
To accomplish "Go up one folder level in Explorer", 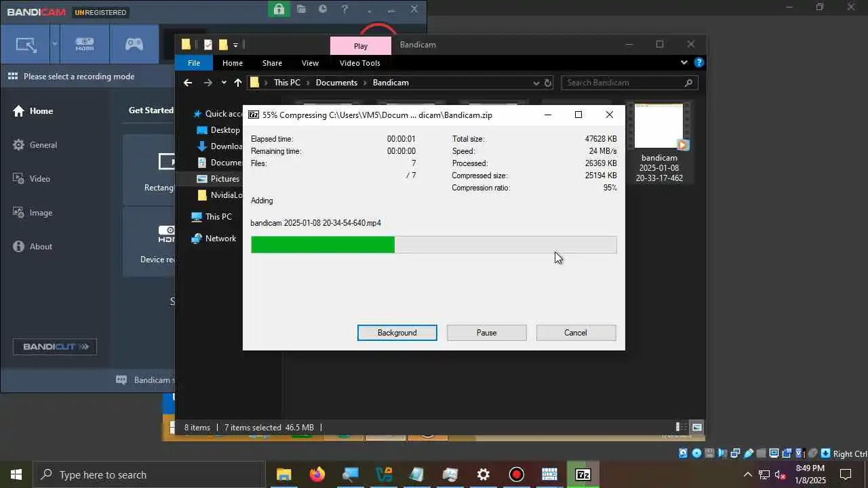I will pyautogui.click(x=237, y=83).
